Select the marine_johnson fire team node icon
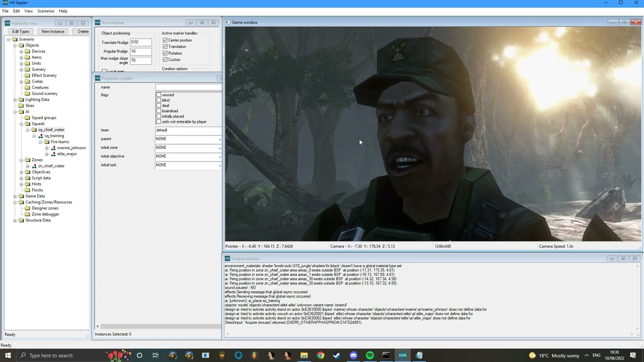Image resolution: width=644 pixels, height=362 pixels. coord(53,148)
